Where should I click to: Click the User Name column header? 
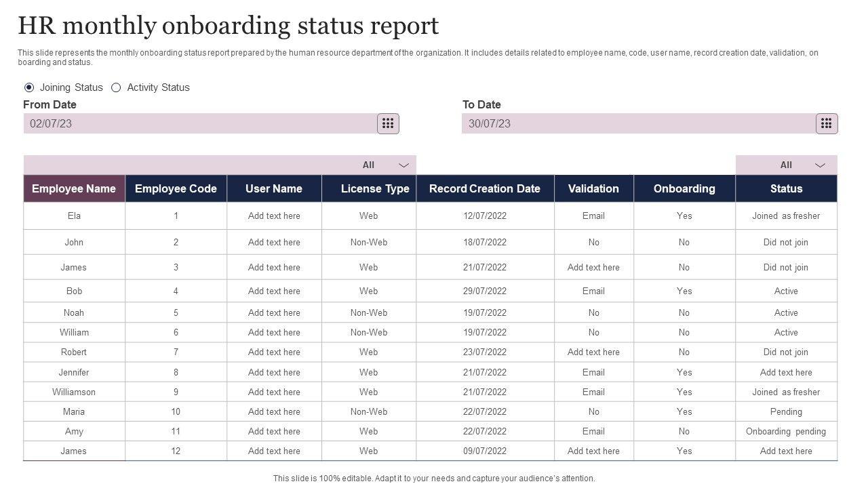pyautogui.click(x=274, y=188)
